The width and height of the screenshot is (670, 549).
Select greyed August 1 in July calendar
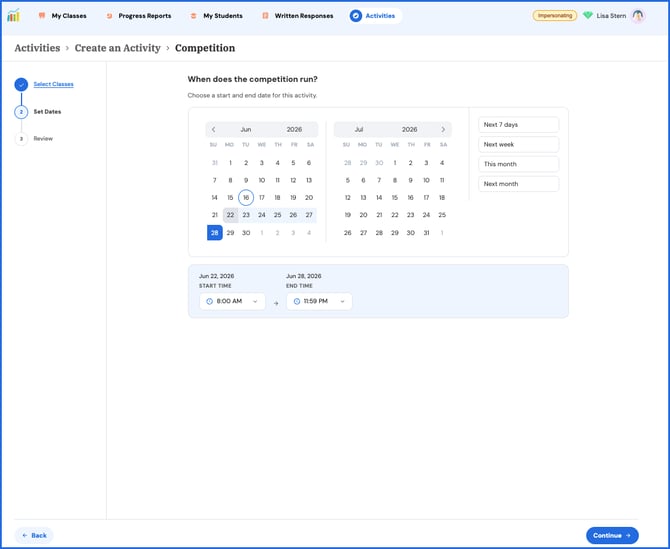(442, 233)
